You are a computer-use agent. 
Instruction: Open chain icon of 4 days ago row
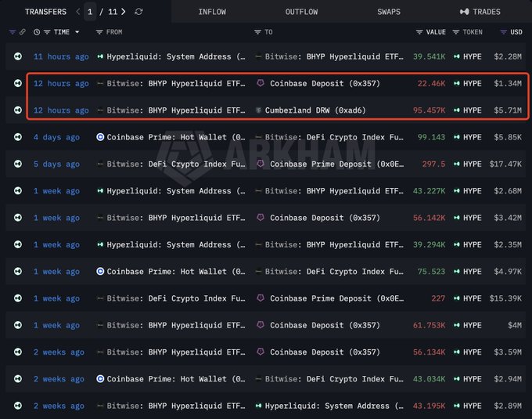click(18, 137)
